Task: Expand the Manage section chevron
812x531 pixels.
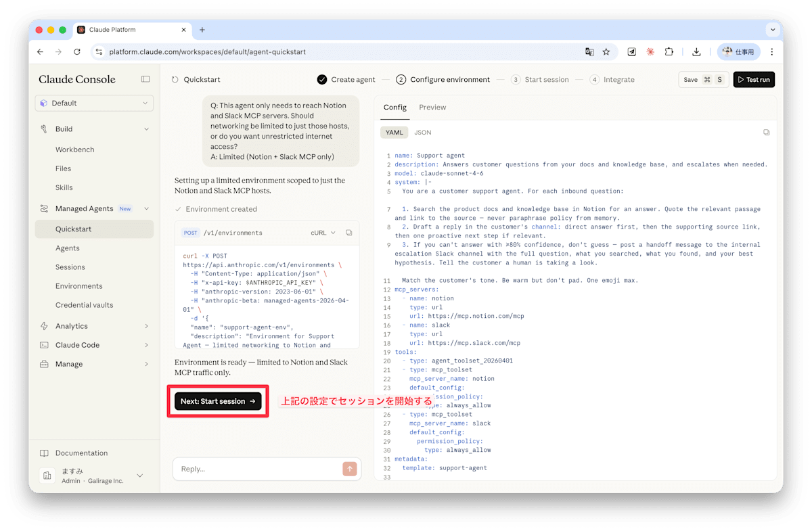Action: pos(146,364)
